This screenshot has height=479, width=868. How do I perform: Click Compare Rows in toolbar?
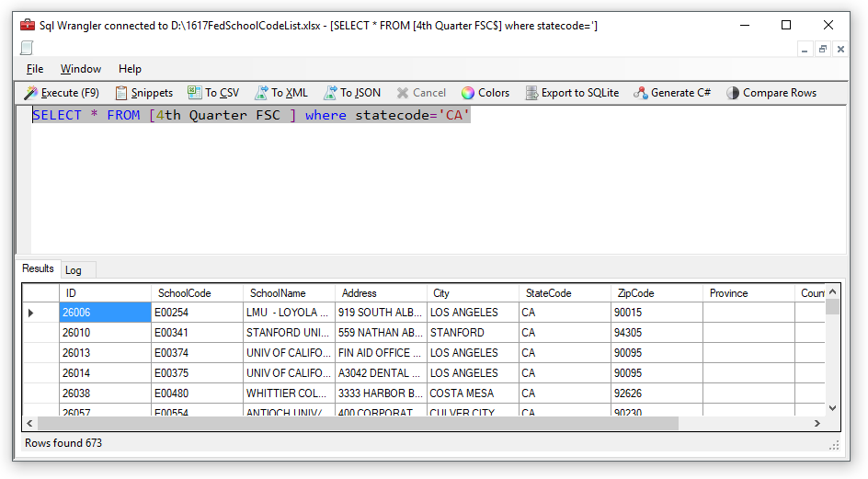pyautogui.click(x=771, y=93)
